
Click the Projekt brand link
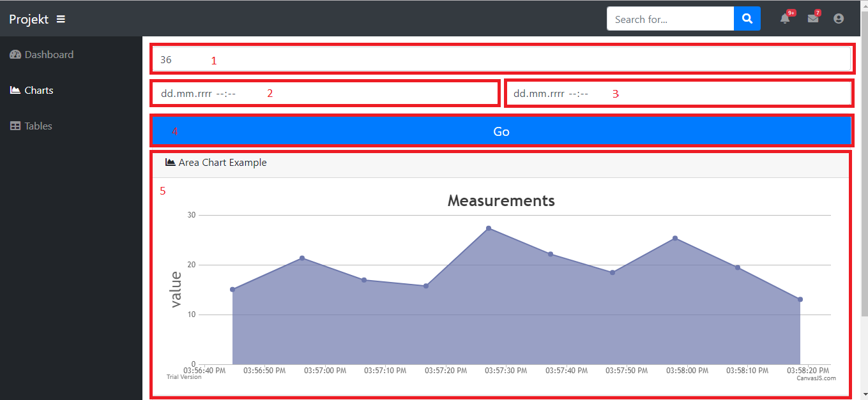(x=29, y=19)
